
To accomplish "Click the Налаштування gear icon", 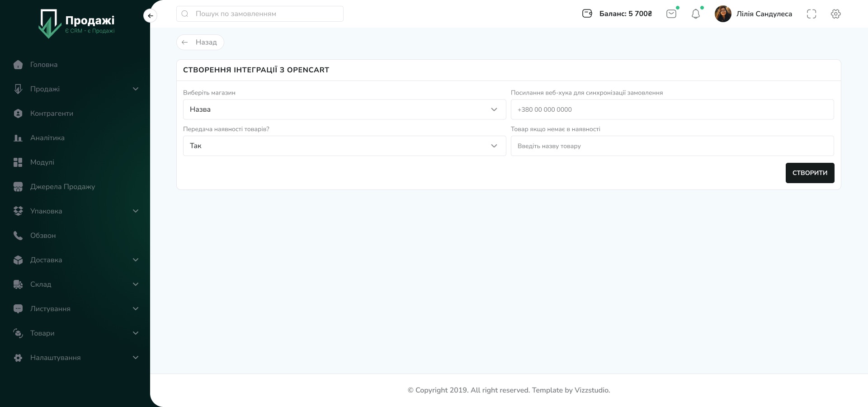I will [18, 358].
